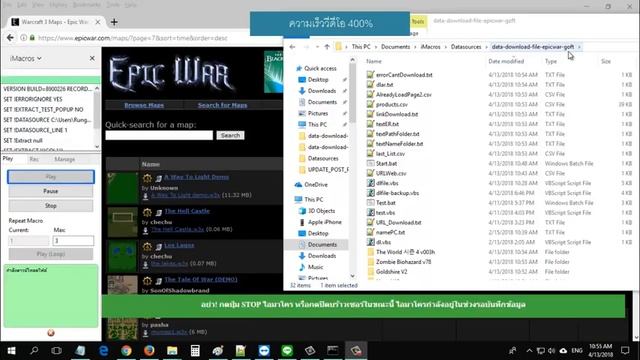Stop the running iMacros macro

51,206
